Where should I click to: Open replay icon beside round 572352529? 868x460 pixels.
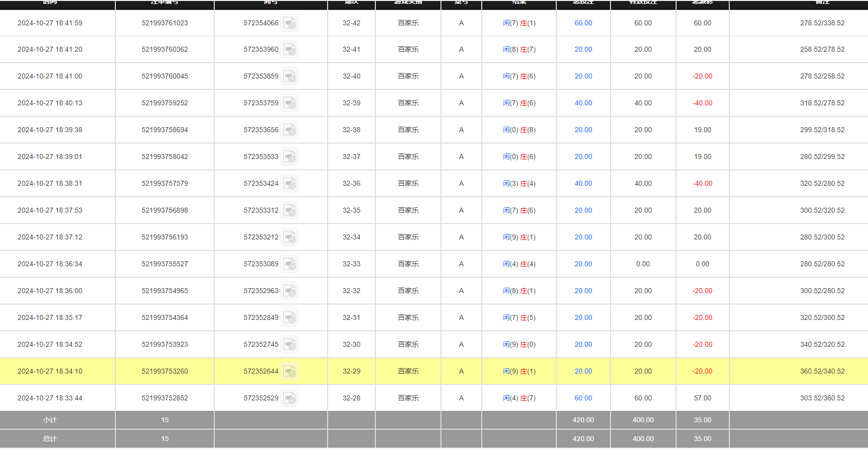coord(289,398)
